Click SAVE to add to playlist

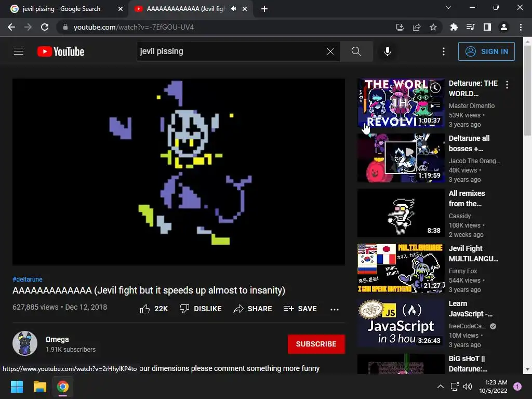(x=300, y=309)
